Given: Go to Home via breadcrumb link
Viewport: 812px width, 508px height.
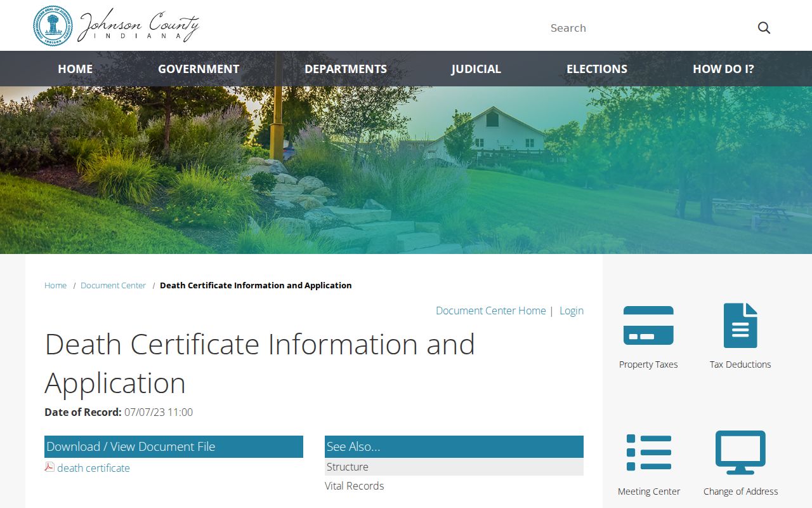Looking at the screenshot, I should (x=55, y=286).
